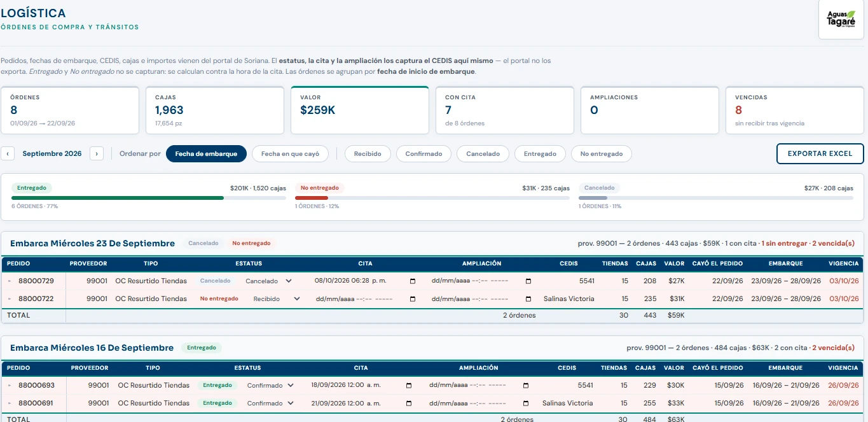Click the Aguas Tagaré logo
Image resolution: width=868 pixels, height=422 pixels.
(841, 20)
